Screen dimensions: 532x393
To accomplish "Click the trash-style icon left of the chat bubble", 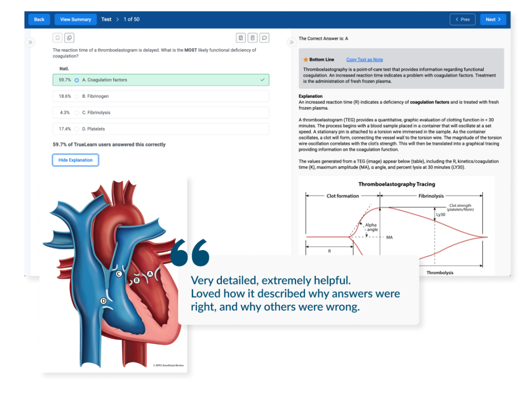I will [x=252, y=37].
